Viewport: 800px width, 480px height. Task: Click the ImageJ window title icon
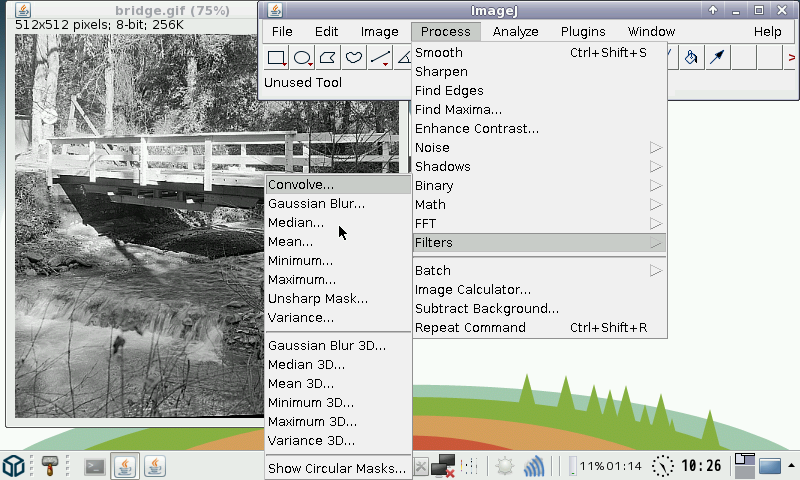point(275,10)
